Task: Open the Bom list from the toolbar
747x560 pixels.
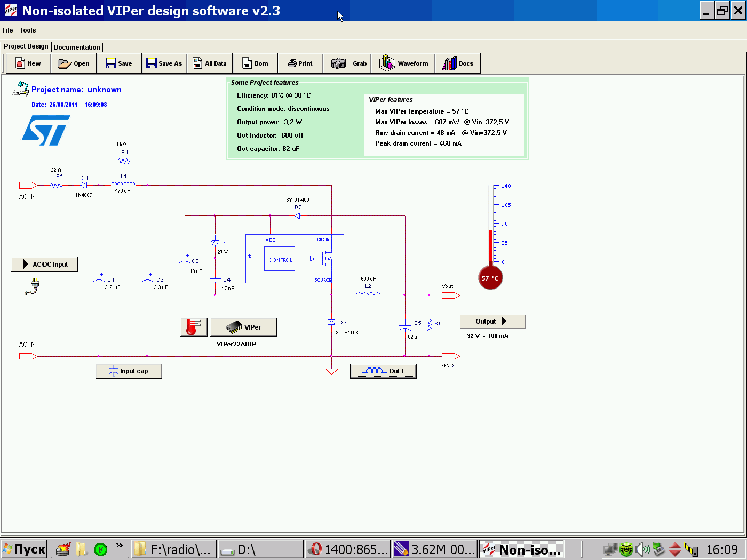Action: (x=255, y=63)
